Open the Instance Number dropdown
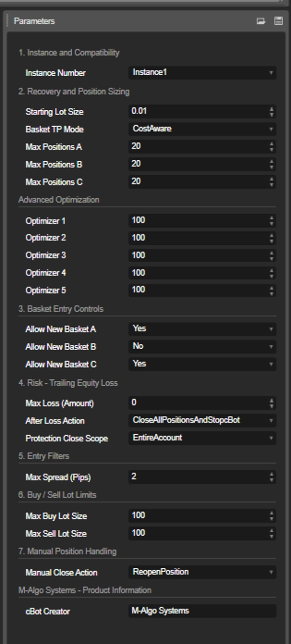This screenshot has height=644, width=291. click(202, 72)
